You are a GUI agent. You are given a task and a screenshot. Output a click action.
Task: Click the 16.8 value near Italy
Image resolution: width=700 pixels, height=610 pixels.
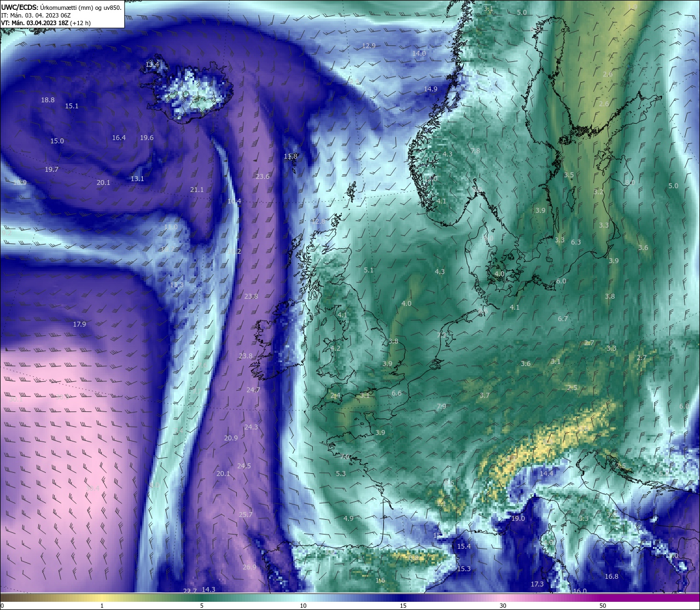pos(611,577)
